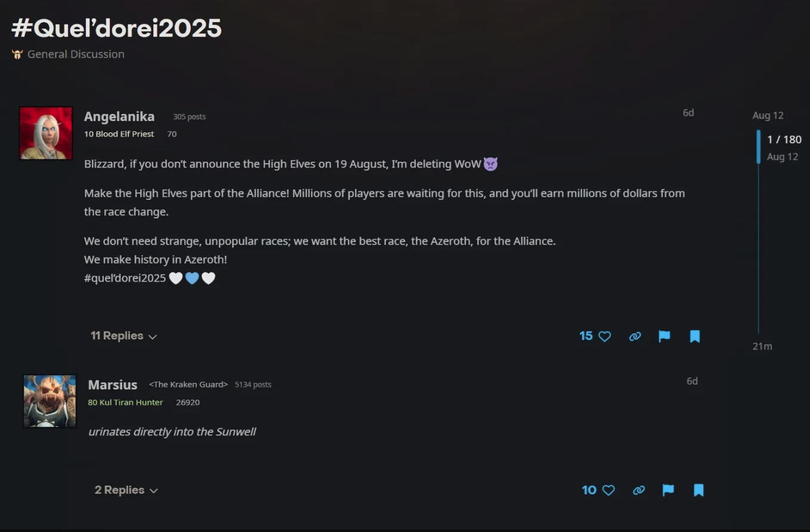
Task: Expand the 2 Replies list
Action: [x=126, y=490]
